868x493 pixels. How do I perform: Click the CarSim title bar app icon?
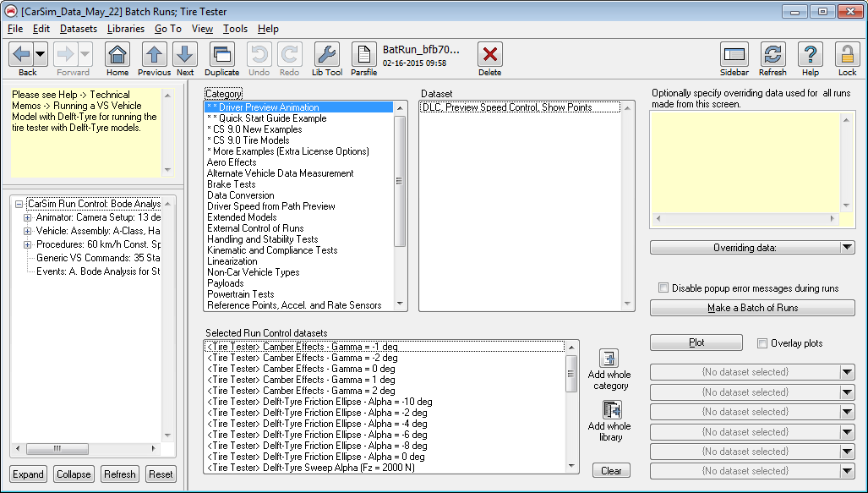[10, 11]
